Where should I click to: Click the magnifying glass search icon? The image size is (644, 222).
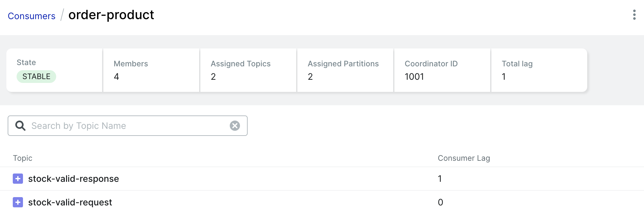(x=20, y=126)
